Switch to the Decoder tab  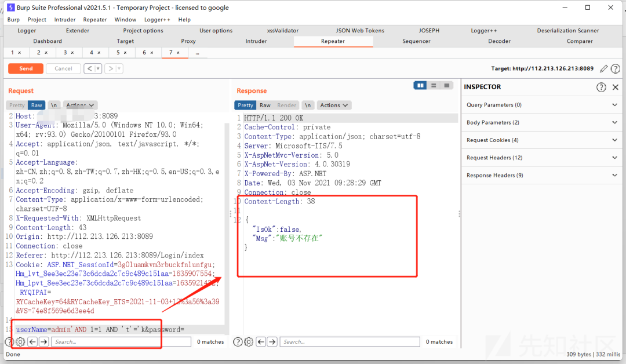tap(500, 41)
